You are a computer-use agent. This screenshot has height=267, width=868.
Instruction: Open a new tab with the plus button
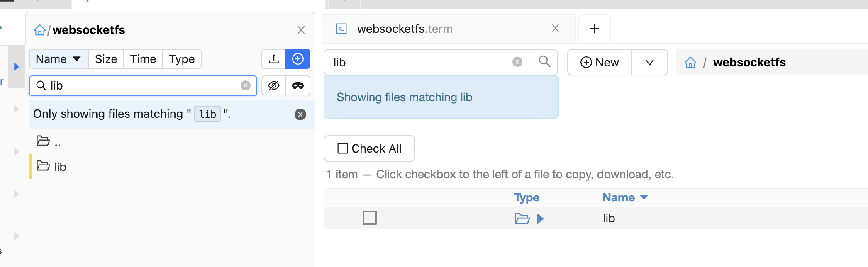click(594, 28)
